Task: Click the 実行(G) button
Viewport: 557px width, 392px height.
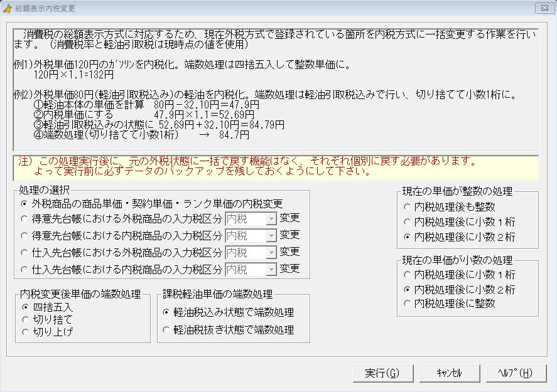Action: coord(382,373)
